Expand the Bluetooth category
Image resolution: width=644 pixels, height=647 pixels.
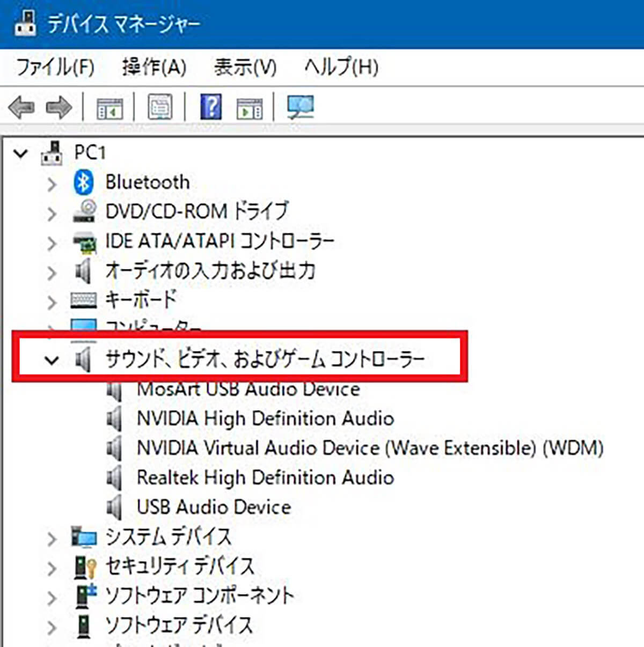52,185
